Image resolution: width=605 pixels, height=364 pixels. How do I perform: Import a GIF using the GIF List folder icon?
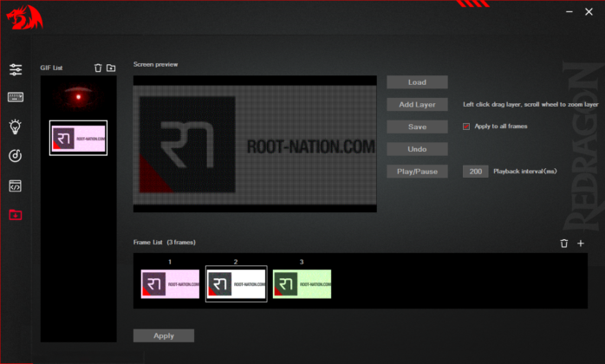[111, 68]
